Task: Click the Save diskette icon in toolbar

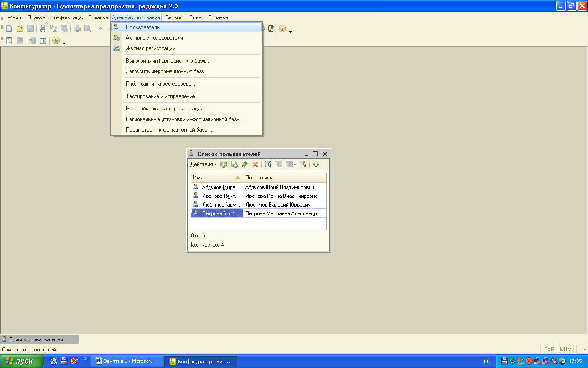Action: pyautogui.click(x=30, y=29)
